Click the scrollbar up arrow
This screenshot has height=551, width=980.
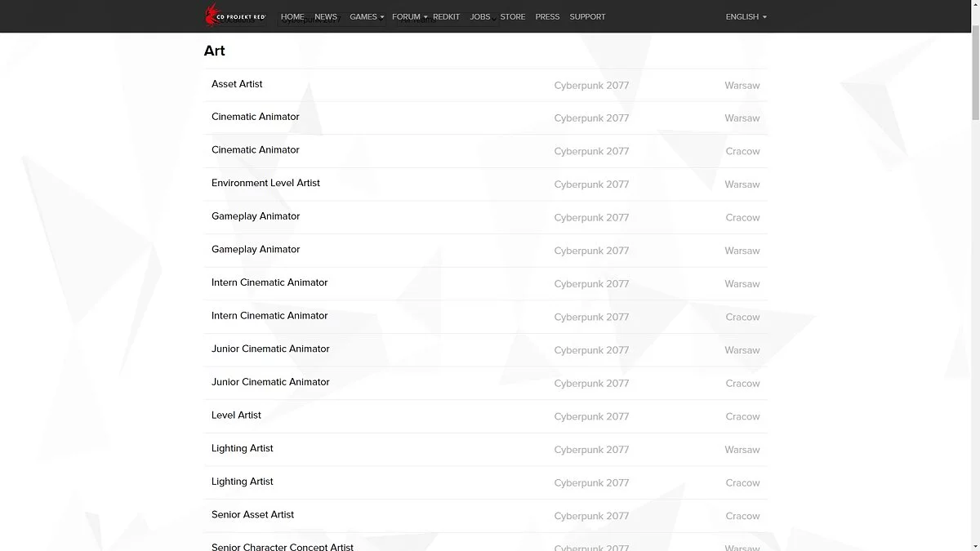coord(975,4)
